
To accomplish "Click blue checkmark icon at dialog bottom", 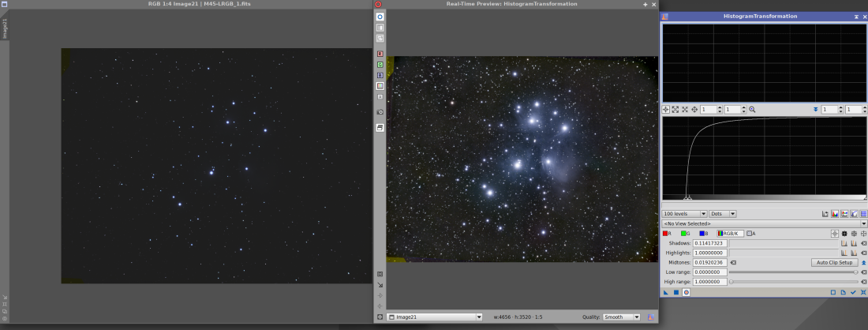I will pyautogui.click(x=854, y=292).
